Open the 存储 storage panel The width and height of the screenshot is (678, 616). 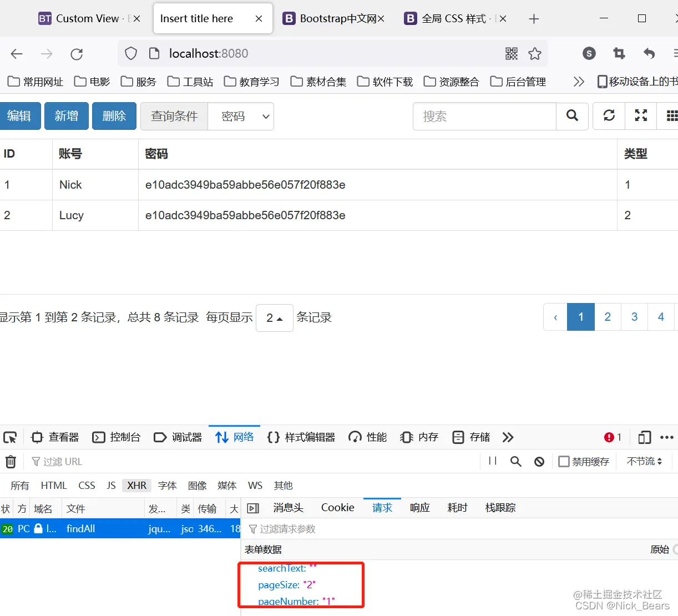[x=472, y=437]
